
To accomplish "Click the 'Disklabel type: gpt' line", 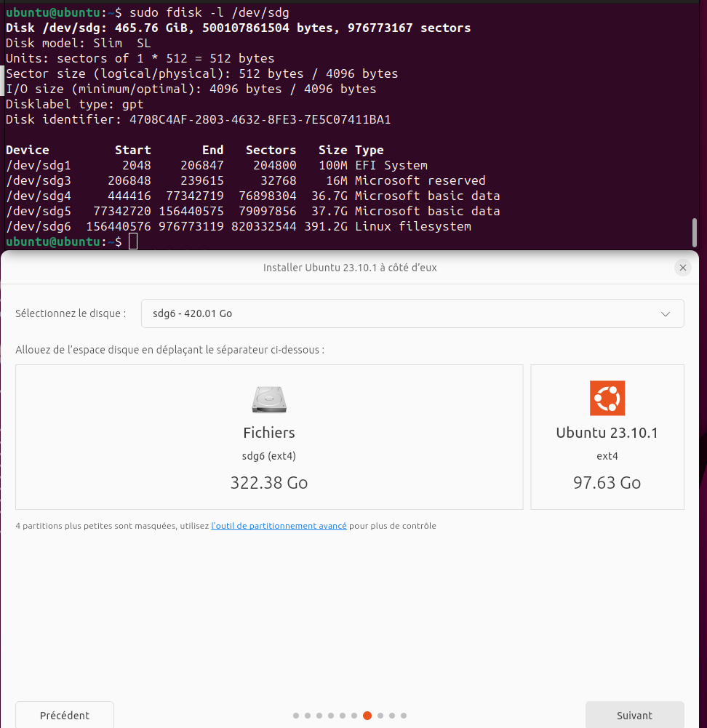I will [75, 104].
